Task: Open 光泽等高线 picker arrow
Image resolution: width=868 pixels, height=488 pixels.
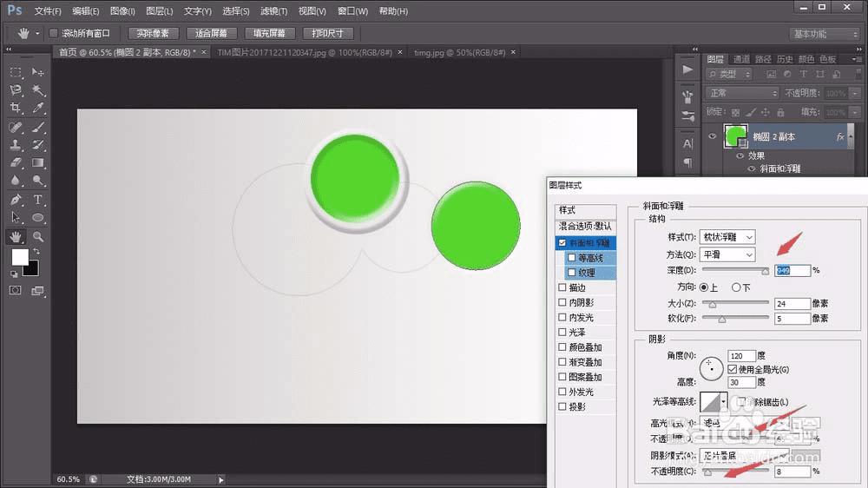Action: coord(723,402)
